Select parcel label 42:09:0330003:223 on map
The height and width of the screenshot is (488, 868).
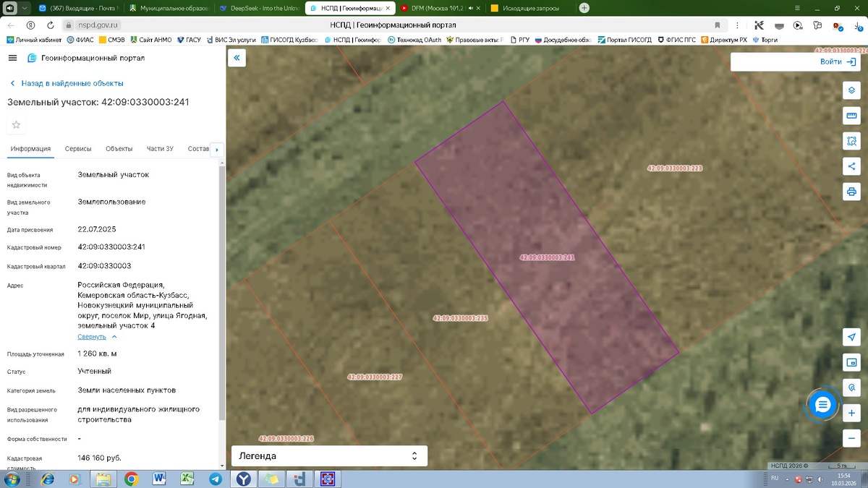tap(675, 168)
